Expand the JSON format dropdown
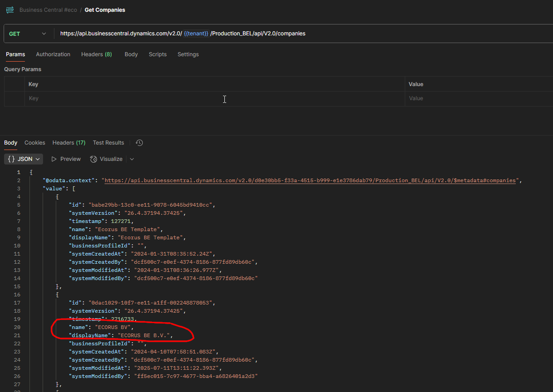553x392 pixels. pos(24,159)
